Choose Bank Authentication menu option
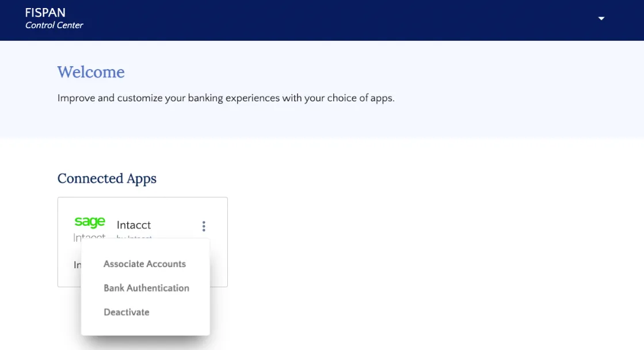Viewport: 644px width, 350px height. click(146, 288)
